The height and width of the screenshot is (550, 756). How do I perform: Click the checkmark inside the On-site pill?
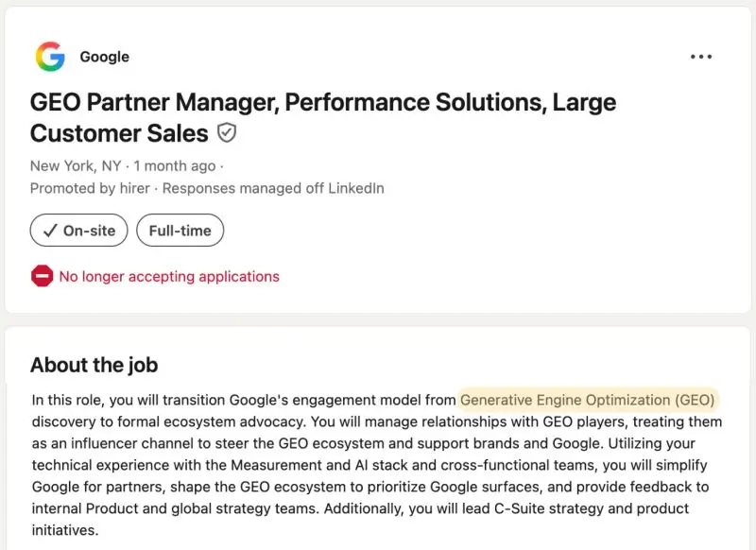click(x=50, y=231)
